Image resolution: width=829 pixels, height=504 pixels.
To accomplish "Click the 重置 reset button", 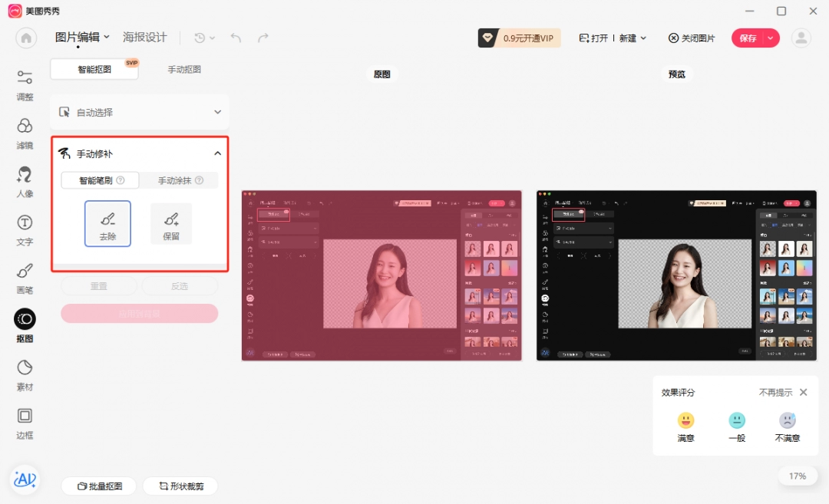I will tap(99, 286).
